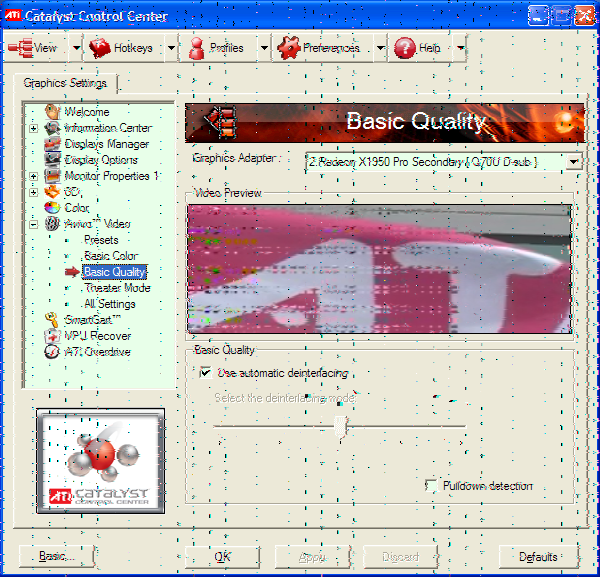Click the SmartGart keys icon

(x=52, y=319)
